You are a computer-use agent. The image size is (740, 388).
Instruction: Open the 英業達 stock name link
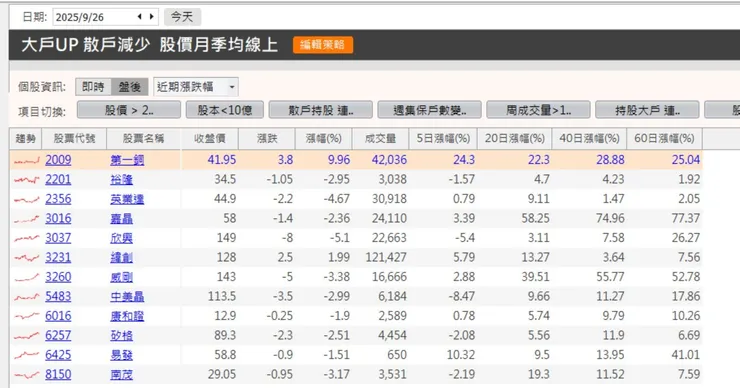(127, 200)
